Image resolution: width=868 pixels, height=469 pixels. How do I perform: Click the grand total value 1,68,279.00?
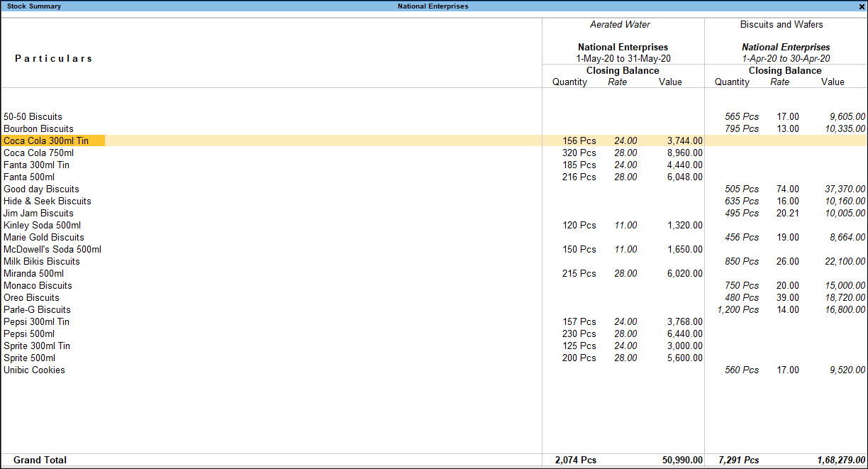[841, 460]
